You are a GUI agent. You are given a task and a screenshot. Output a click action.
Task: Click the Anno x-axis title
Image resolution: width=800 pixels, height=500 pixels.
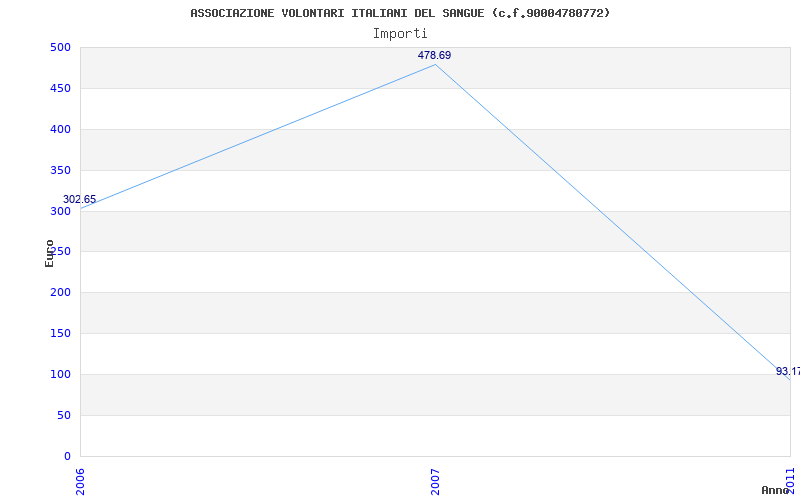click(x=776, y=490)
